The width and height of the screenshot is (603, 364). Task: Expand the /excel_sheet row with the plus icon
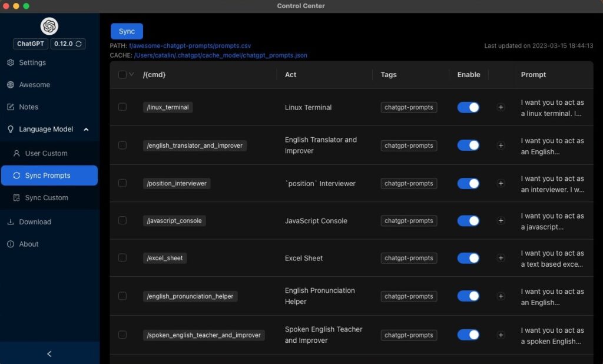501,258
